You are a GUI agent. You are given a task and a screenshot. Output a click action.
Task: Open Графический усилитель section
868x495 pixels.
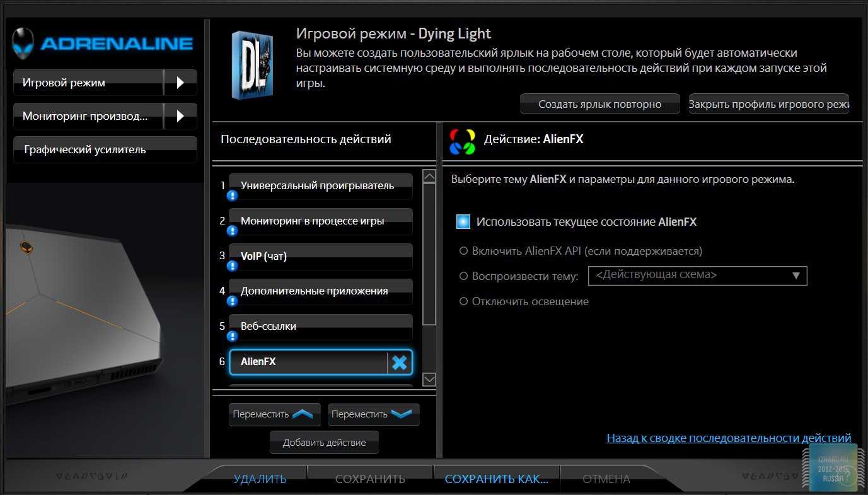(105, 150)
